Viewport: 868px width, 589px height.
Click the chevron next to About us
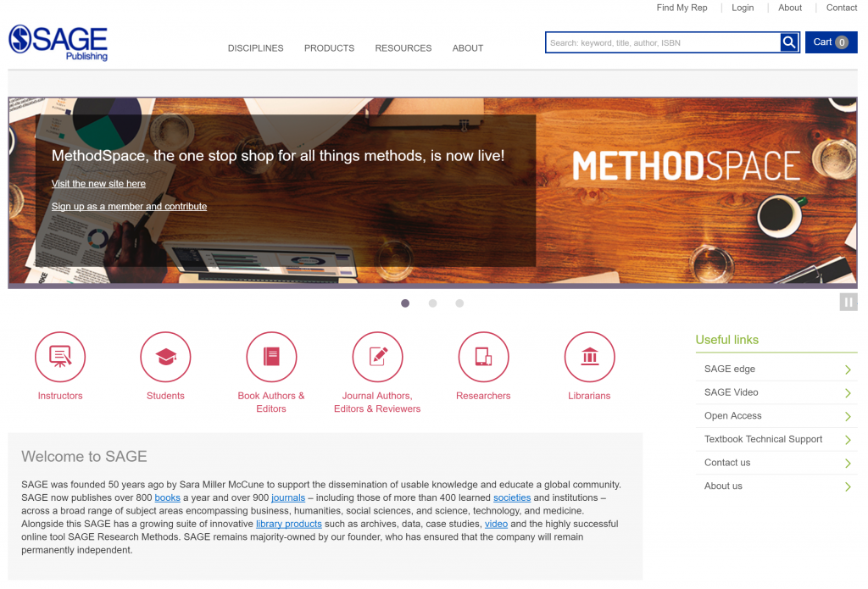(848, 486)
